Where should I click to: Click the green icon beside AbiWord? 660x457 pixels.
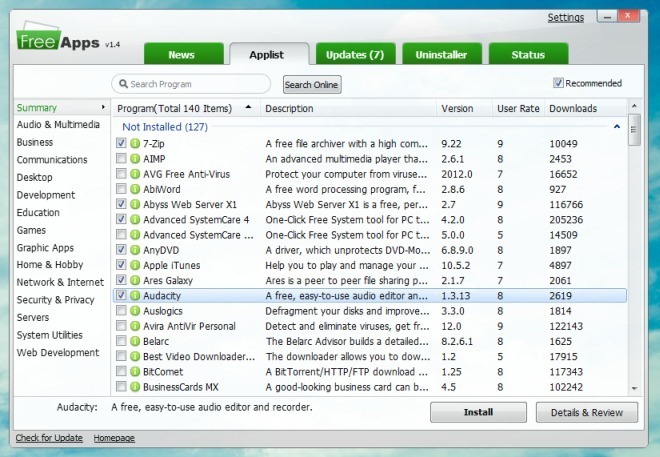[135, 189]
